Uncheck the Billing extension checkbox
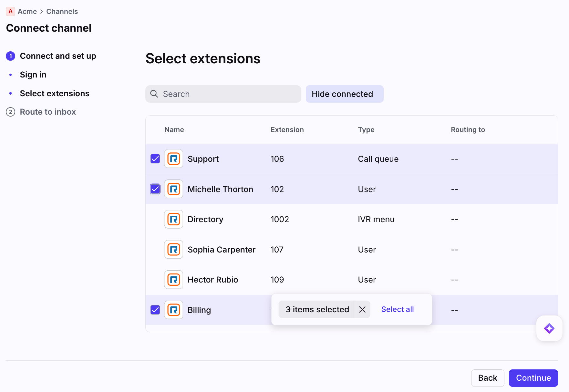569x392 pixels. tap(155, 310)
